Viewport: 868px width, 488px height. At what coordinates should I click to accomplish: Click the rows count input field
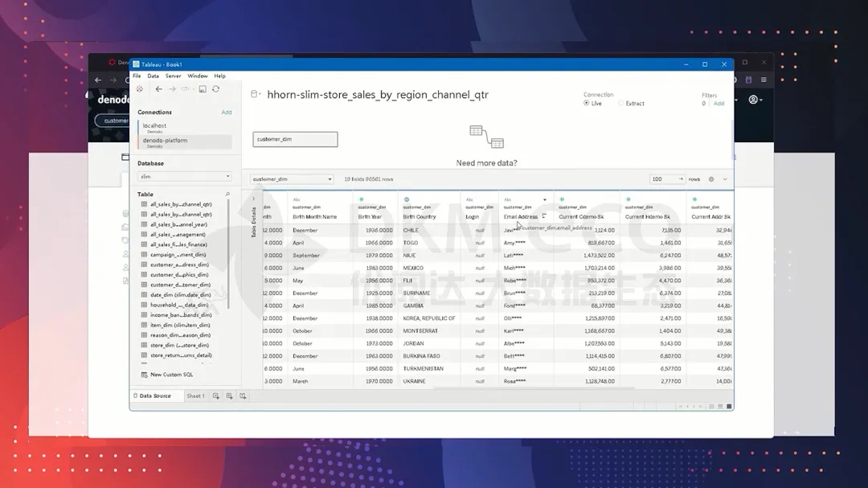(x=664, y=179)
